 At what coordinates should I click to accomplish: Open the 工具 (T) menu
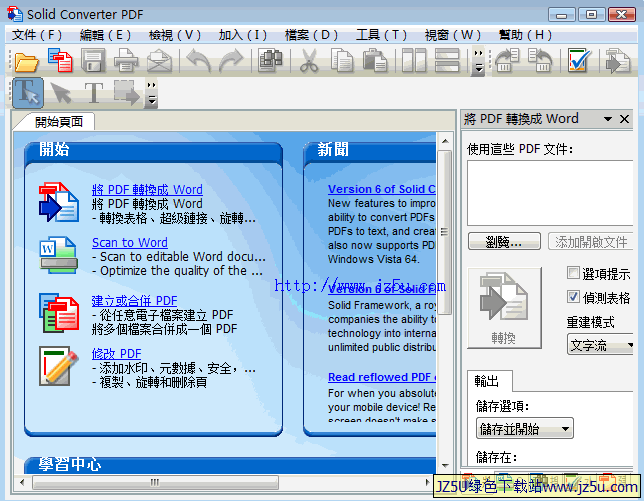(381, 35)
